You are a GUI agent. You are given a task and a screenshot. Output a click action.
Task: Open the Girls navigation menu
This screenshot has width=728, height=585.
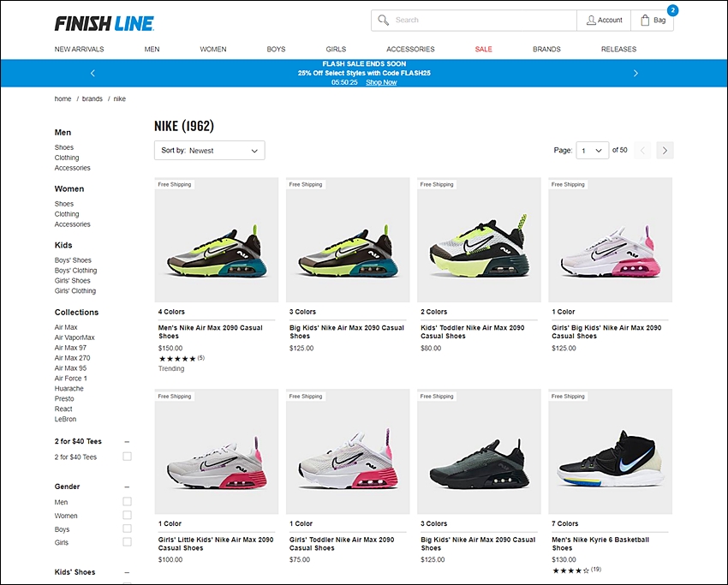[336, 49]
